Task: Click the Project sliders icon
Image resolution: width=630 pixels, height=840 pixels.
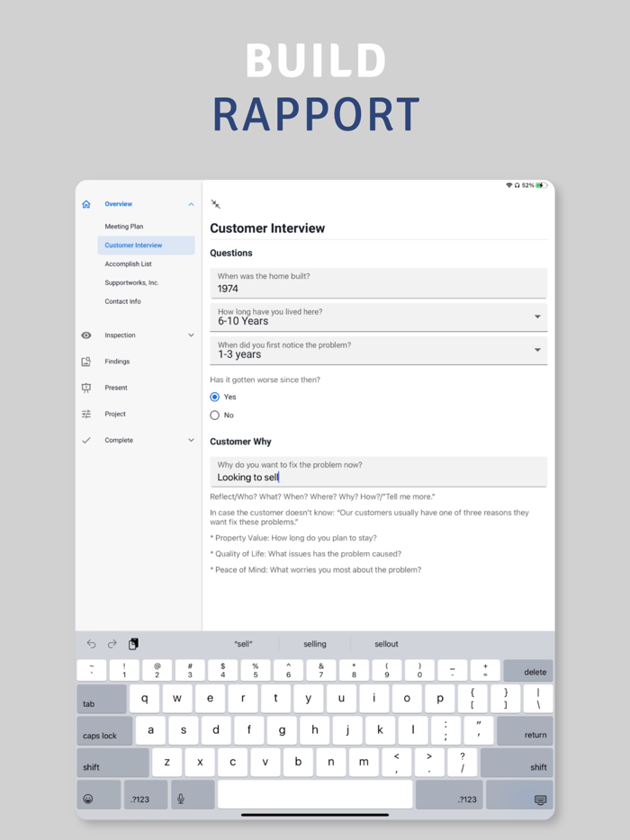Action: point(86,414)
